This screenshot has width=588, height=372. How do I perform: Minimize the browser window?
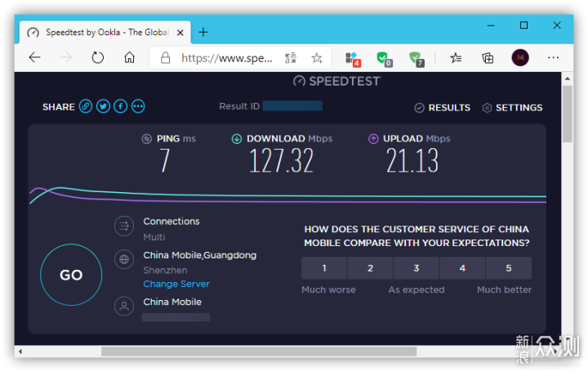coord(491,25)
